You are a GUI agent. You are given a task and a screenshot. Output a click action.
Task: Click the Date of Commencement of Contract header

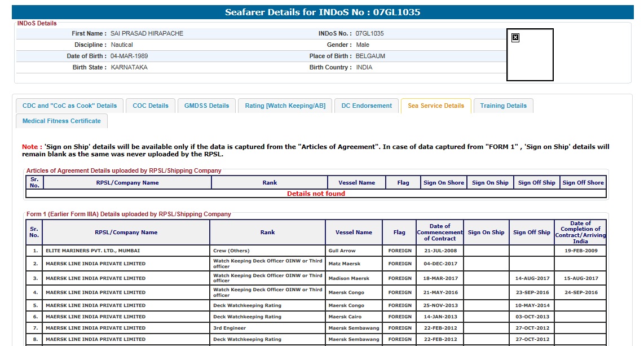[440, 232]
